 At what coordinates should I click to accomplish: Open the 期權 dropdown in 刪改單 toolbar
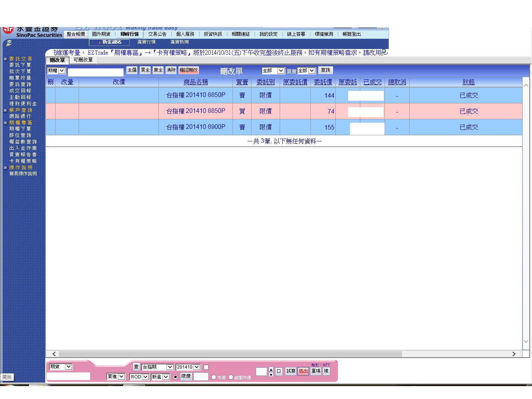coord(56,71)
